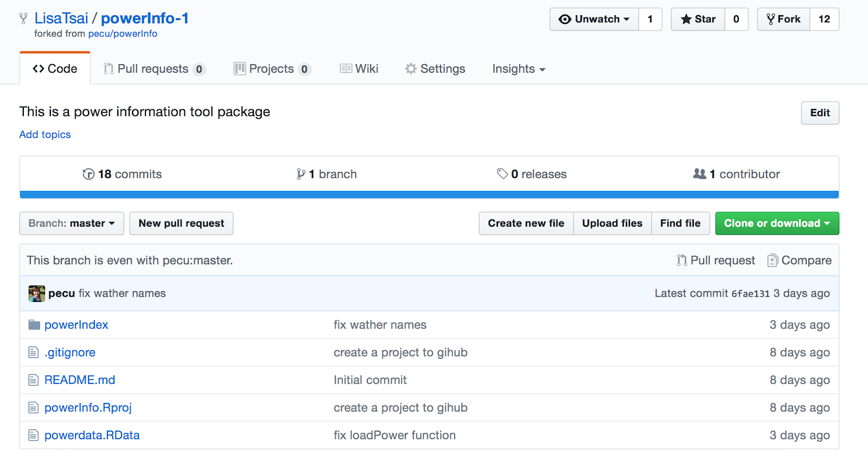This screenshot has width=868, height=456.
Task: Click Create new file button
Action: 526,223
